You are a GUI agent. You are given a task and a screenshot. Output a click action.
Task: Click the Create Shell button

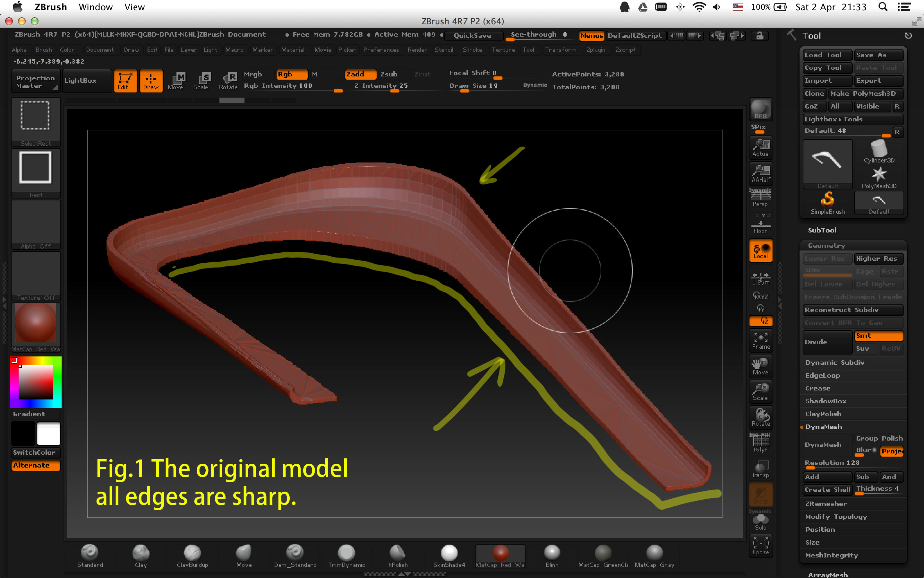[x=827, y=490]
